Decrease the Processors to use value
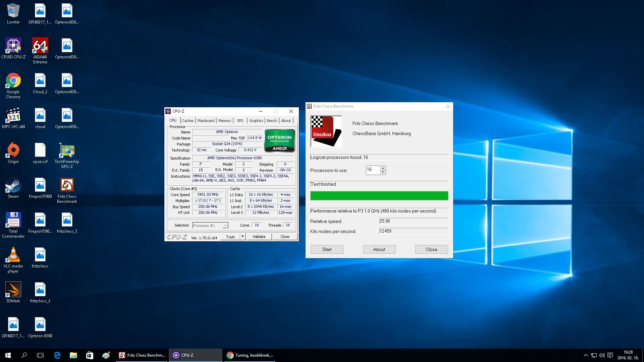The height and width of the screenshot is (362, 644). click(383, 172)
